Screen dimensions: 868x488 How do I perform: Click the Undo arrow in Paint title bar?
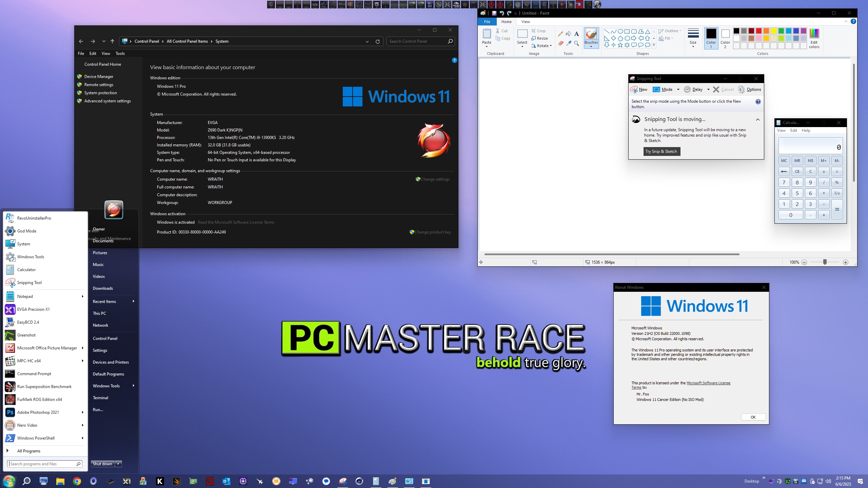coord(501,13)
